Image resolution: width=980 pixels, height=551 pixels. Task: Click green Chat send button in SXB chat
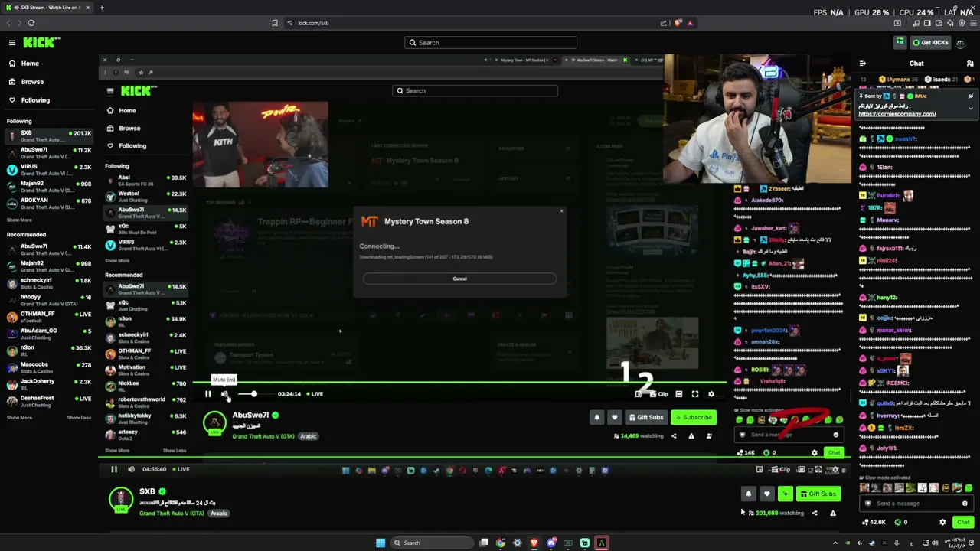tap(963, 522)
